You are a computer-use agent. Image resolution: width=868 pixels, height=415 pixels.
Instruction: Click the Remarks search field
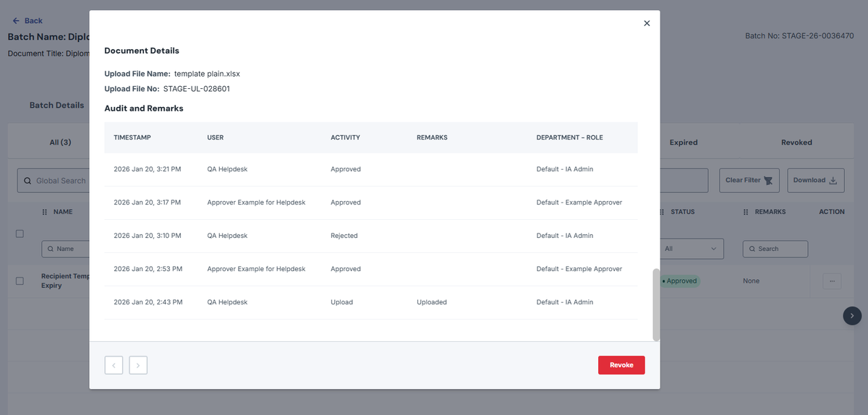pyautogui.click(x=775, y=249)
